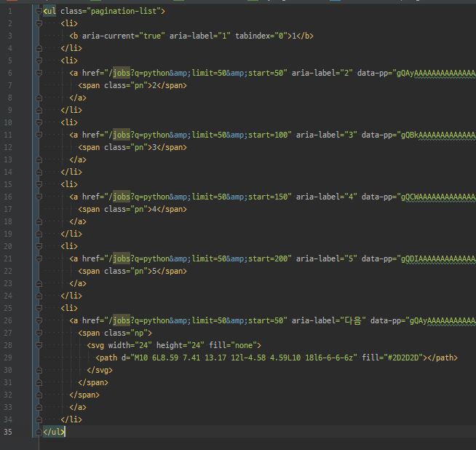This screenshot has height=450, width=476.
Task: Toggle fold marker at closing ul on line 35
Action: (39, 432)
